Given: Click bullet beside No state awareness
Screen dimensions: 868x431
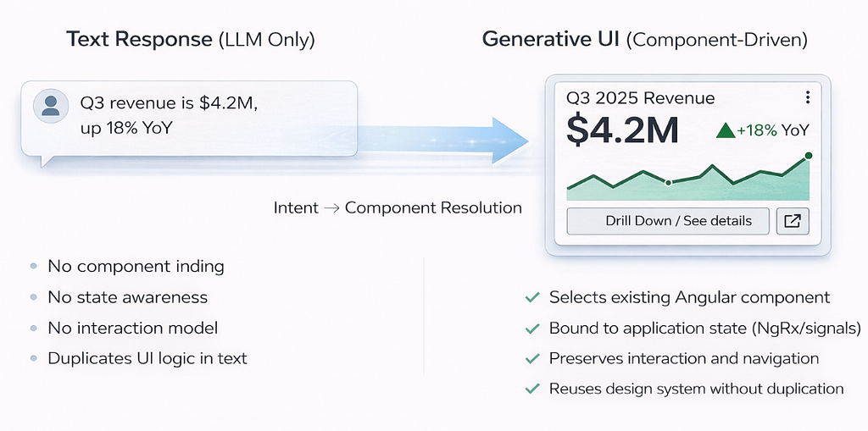Looking at the screenshot, I should 34,298.
